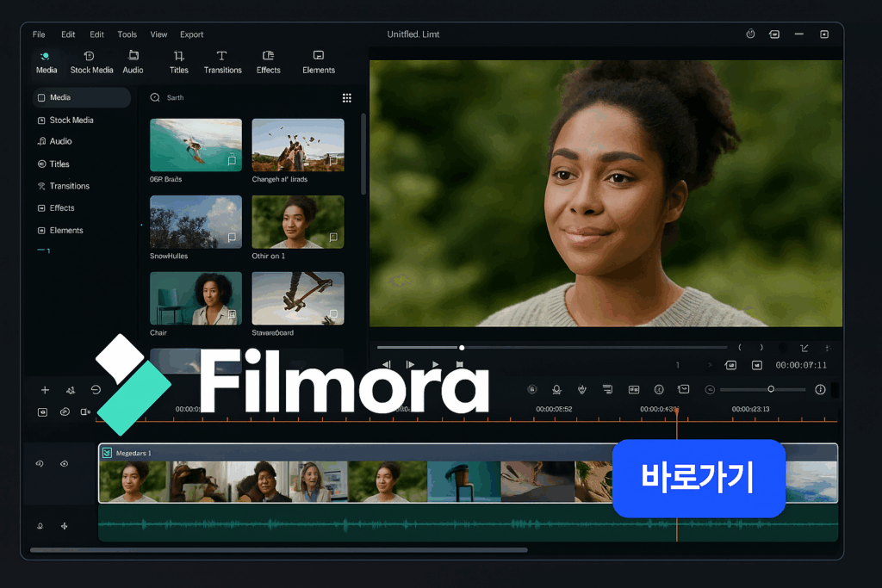Viewport: 882px width, 588px height.
Task: Click the diagonal arrow icon under preview
Action: [x=804, y=348]
